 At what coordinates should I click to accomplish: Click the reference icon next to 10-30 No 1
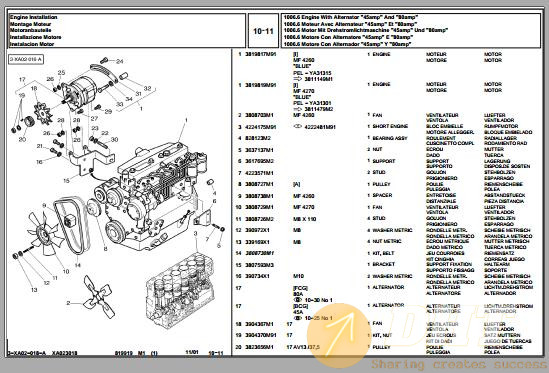tap(298, 300)
